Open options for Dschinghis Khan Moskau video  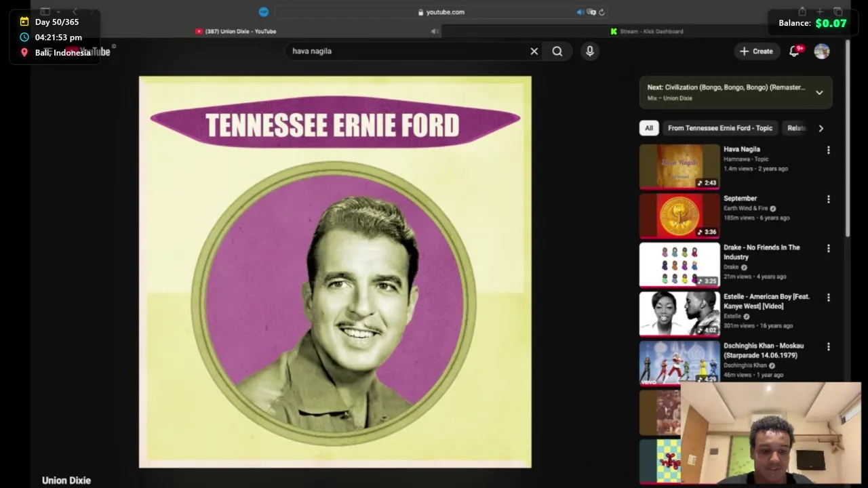[x=828, y=346]
